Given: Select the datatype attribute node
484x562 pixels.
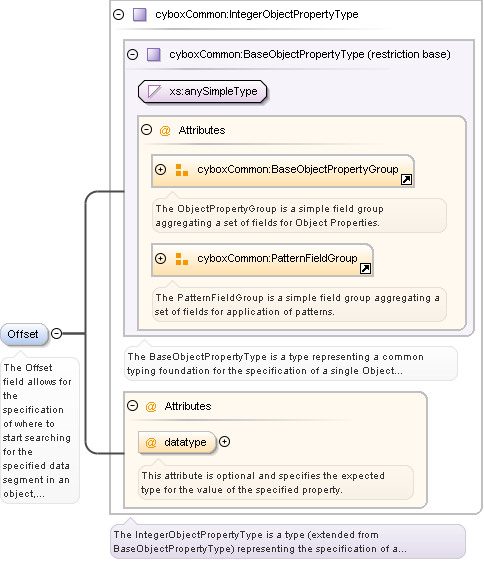Looking at the screenshot, I should 177,442.
